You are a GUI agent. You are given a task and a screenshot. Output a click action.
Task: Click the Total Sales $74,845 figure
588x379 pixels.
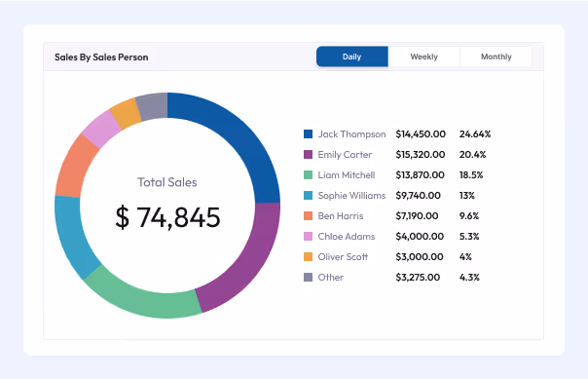[167, 217]
